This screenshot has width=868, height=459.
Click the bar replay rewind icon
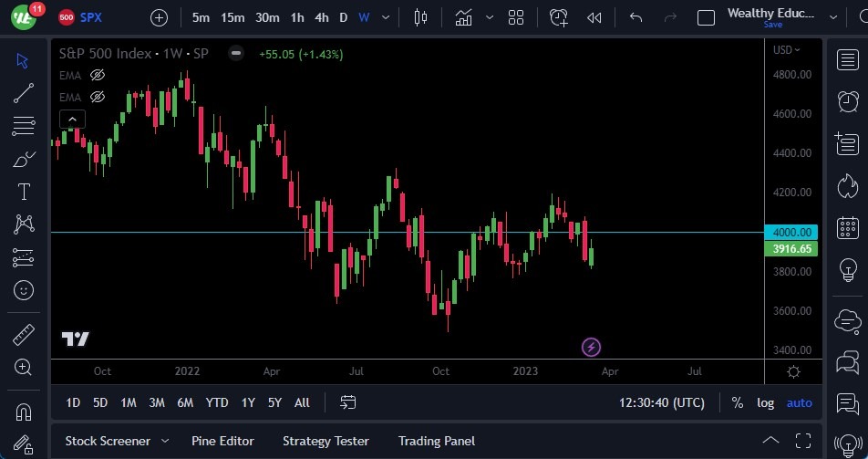tap(594, 17)
